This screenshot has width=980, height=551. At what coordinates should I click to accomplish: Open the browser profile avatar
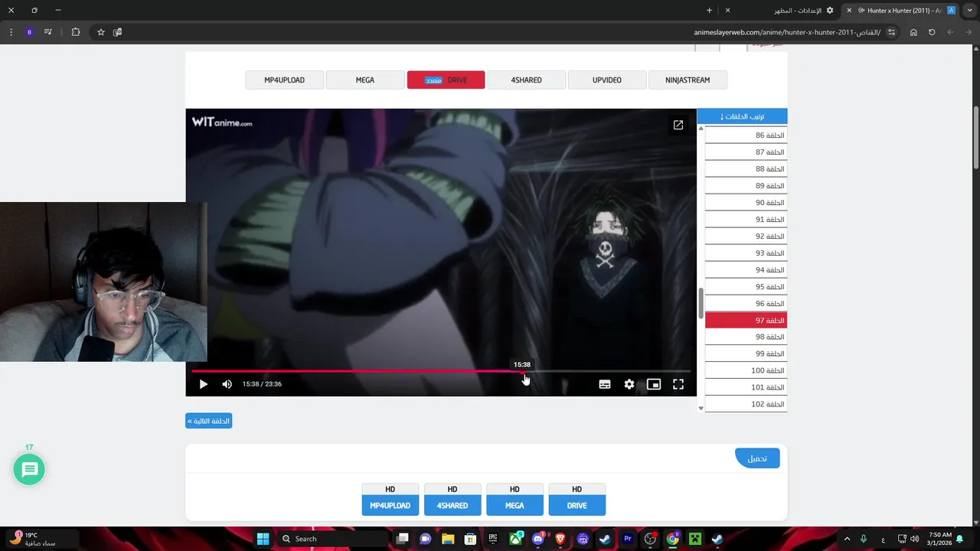click(x=29, y=32)
